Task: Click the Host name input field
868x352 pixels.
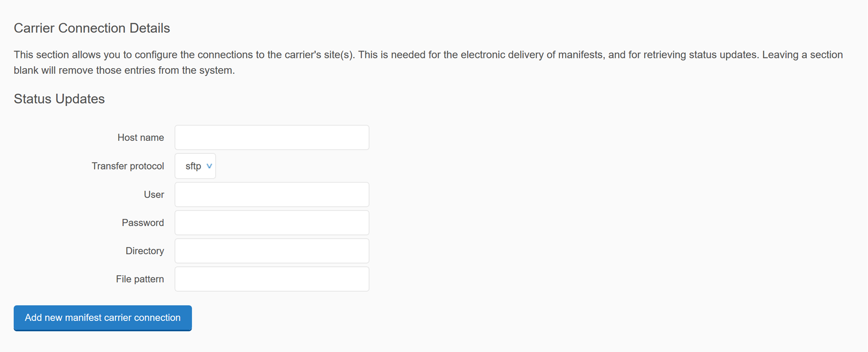Action: 272,138
